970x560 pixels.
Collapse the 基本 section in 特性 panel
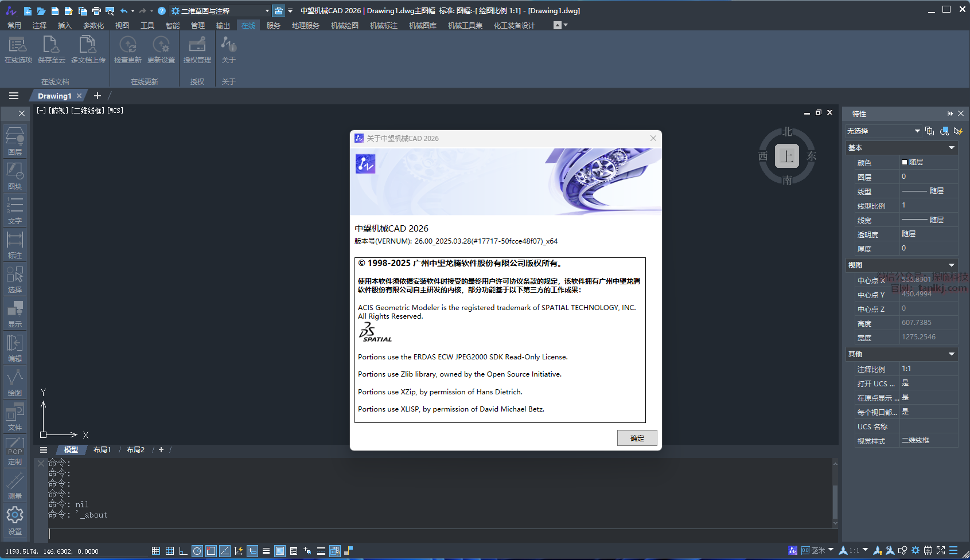pyautogui.click(x=952, y=148)
